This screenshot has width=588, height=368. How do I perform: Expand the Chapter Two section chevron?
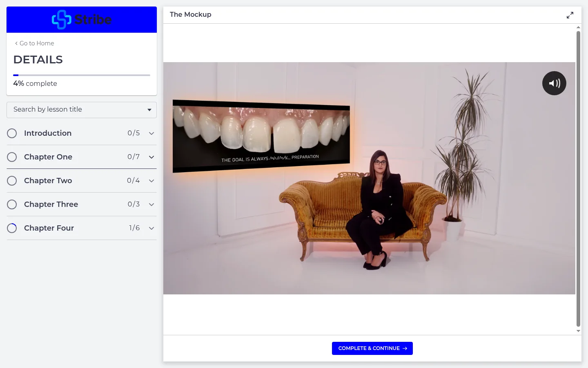[151, 181]
